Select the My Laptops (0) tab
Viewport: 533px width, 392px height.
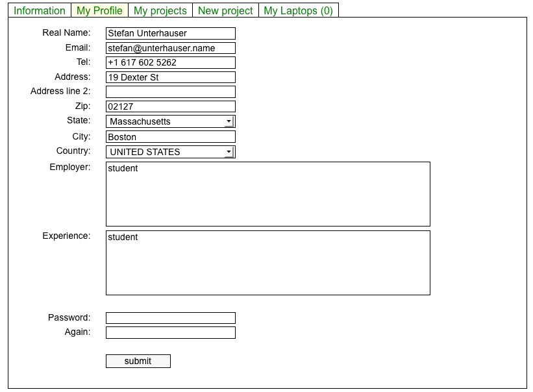click(x=298, y=10)
